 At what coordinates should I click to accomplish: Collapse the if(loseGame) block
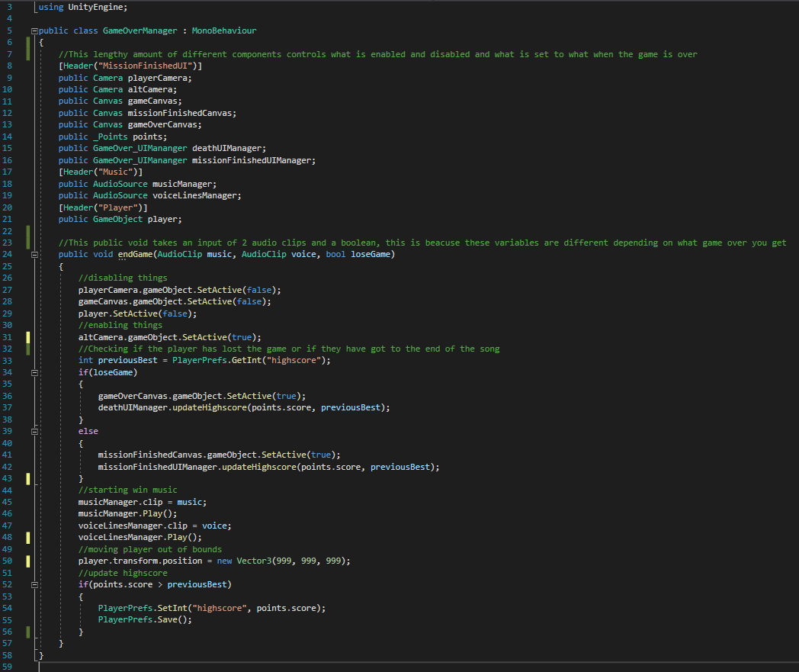point(35,372)
